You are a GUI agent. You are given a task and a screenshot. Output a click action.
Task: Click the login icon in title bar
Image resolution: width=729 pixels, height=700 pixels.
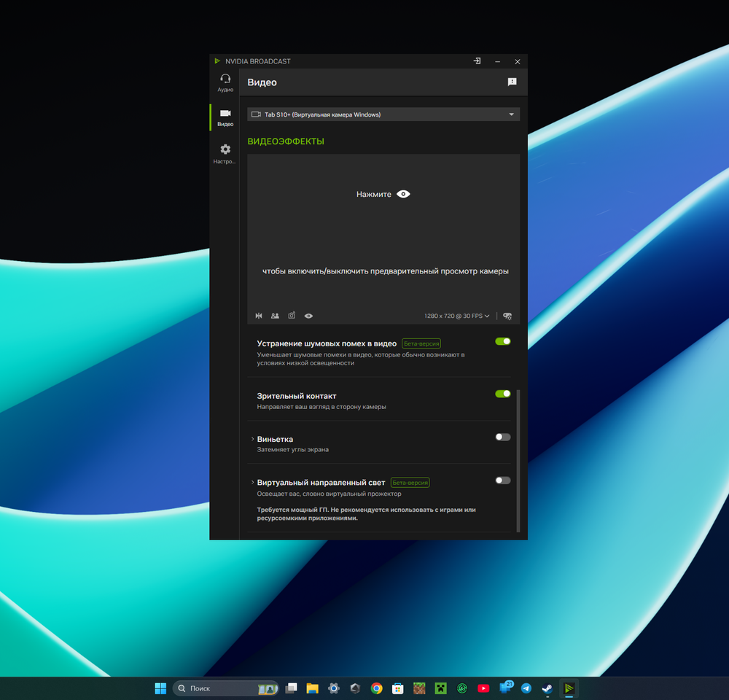pos(477,61)
